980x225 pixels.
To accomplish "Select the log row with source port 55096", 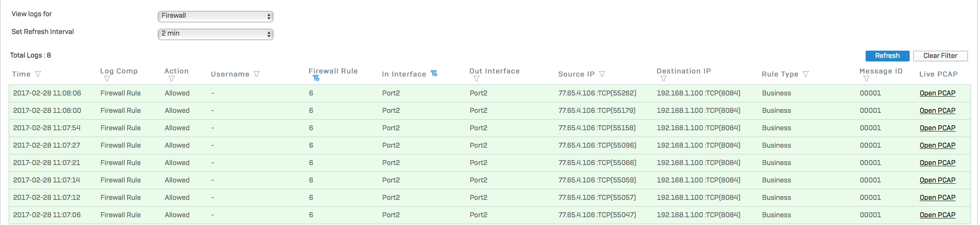I will [x=490, y=145].
